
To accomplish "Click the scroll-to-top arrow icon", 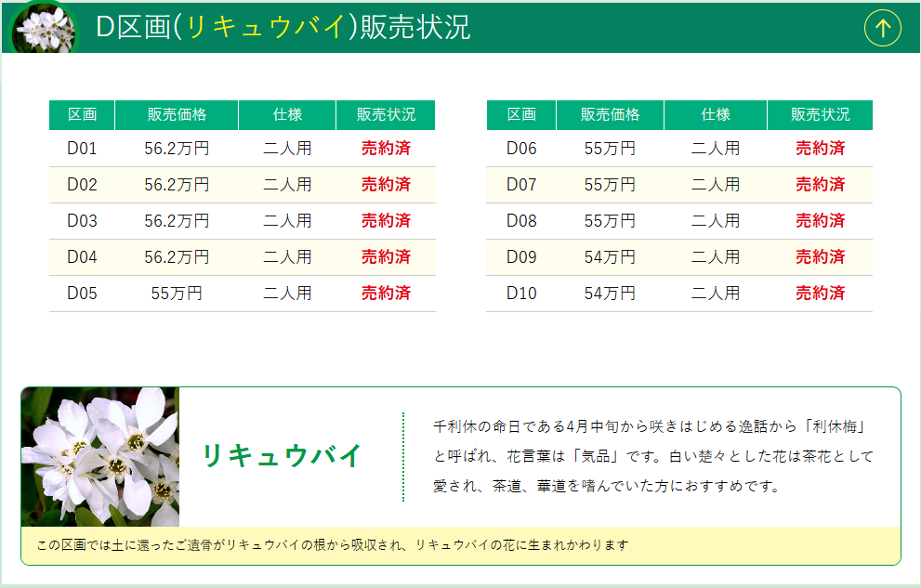I will click(x=883, y=28).
